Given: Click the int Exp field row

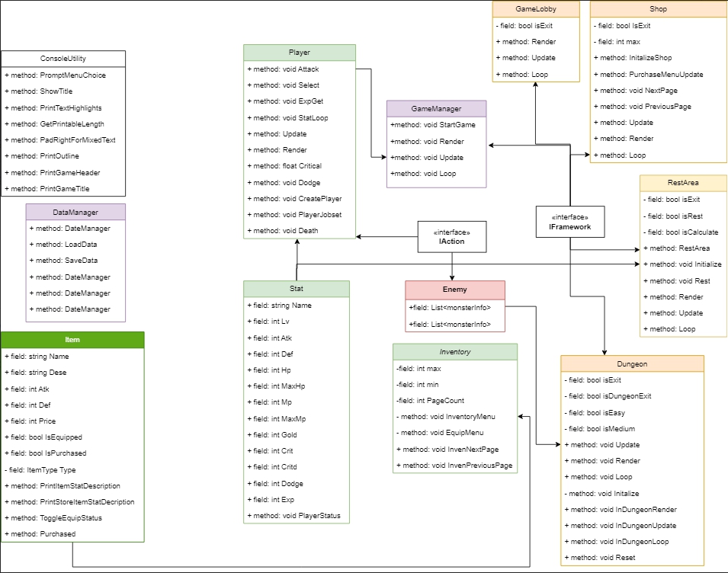Looking at the screenshot, I should 297,500.
